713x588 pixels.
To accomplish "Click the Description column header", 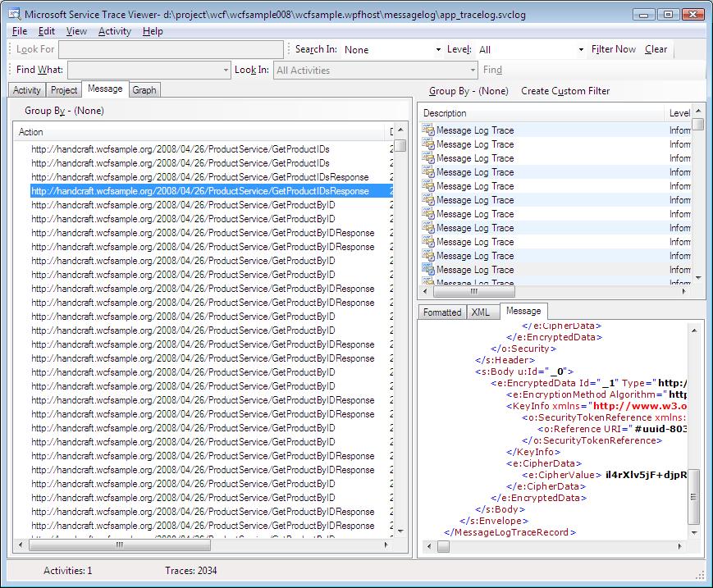I will click(543, 113).
